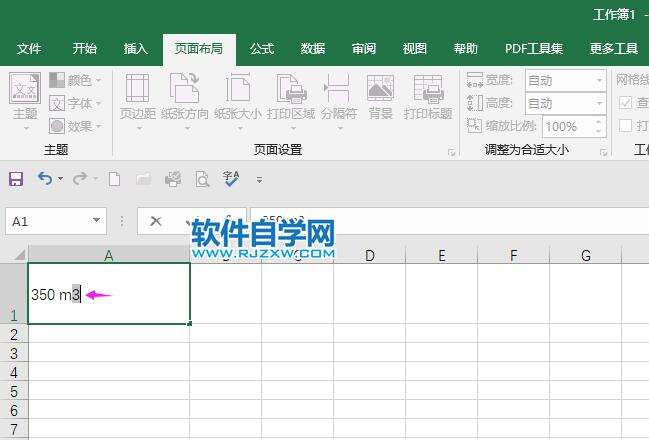Select row 5 header

(x=14, y=391)
